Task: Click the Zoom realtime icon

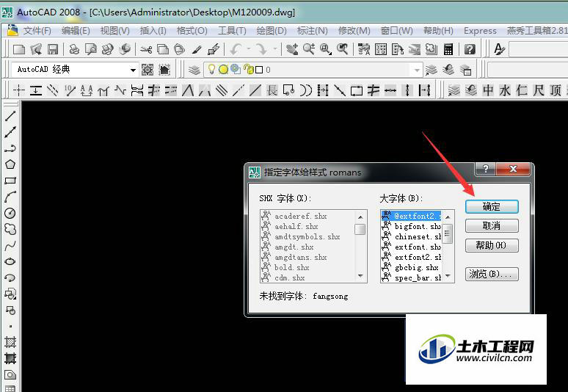Action: 309,49
